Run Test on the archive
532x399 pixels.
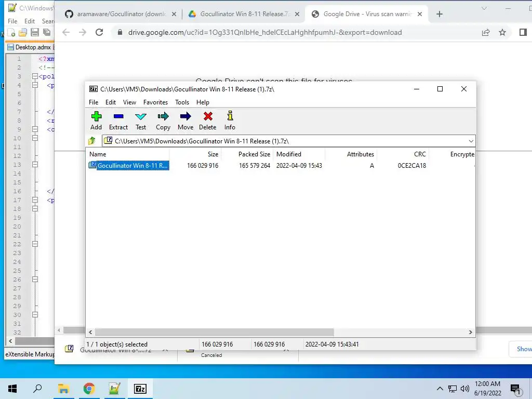tap(141, 121)
